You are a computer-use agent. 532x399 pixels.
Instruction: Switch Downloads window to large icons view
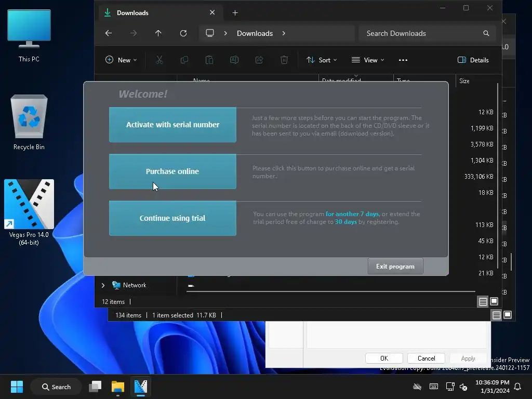(x=495, y=301)
